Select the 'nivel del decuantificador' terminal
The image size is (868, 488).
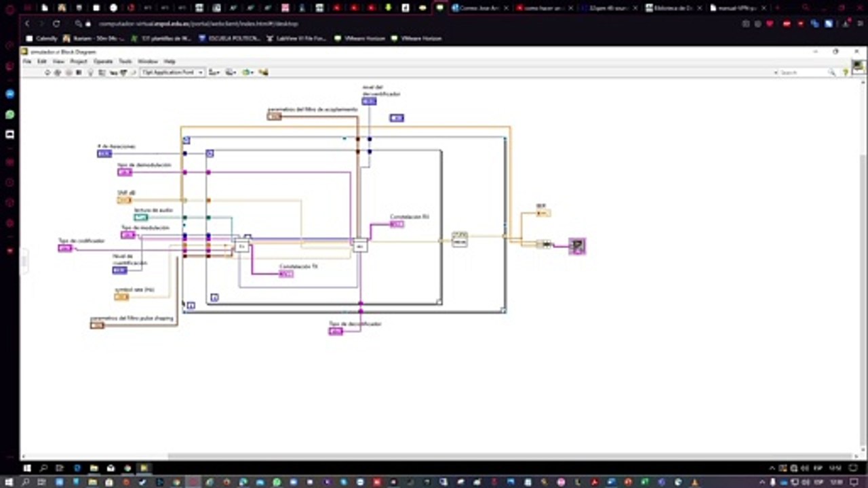tap(369, 101)
